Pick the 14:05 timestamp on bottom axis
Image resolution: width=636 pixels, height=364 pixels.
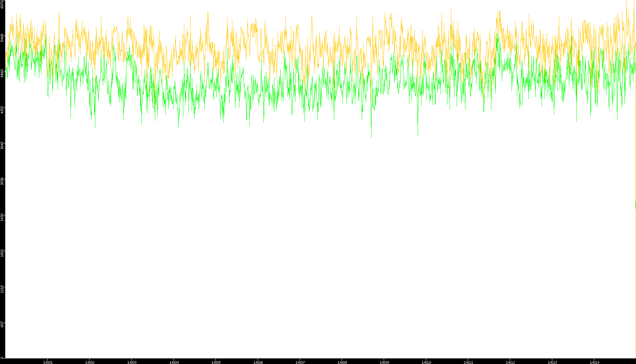coord(216,362)
